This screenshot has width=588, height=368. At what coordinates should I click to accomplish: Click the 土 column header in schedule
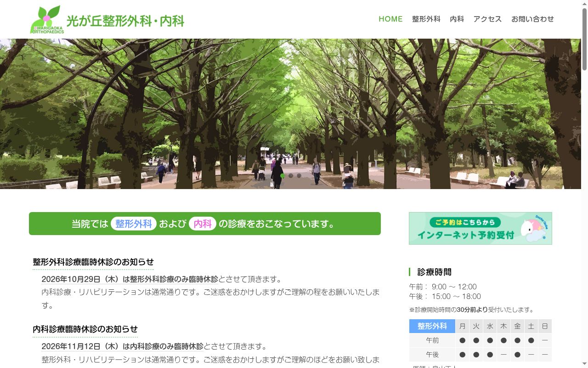tap(531, 326)
